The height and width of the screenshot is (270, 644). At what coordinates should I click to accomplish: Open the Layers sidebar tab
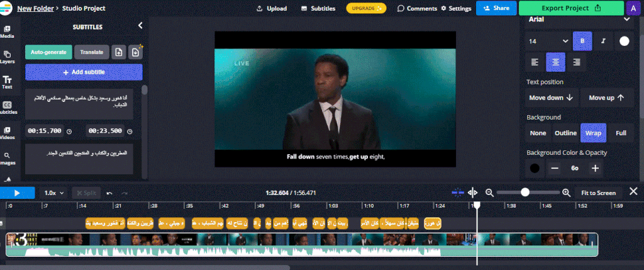(7, 57)
